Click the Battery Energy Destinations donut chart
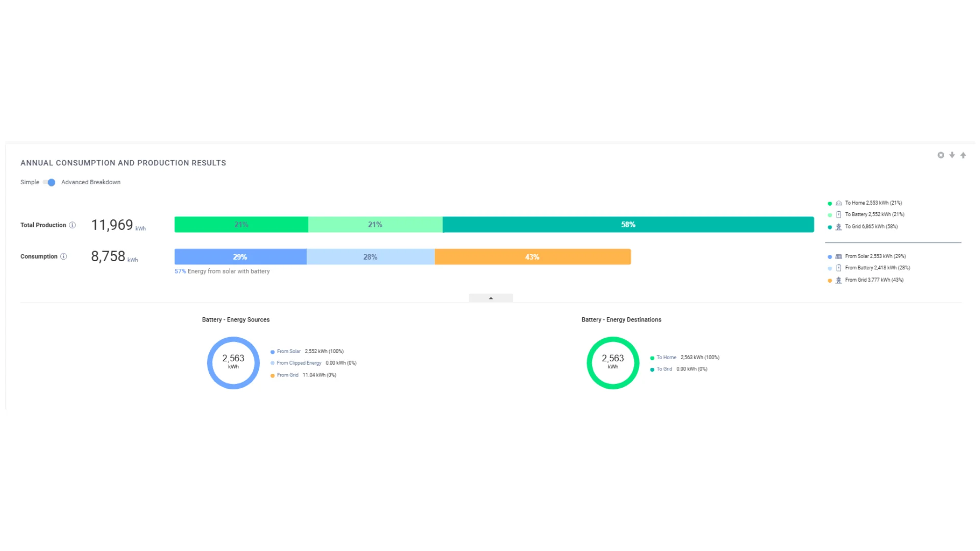 click(x=613, y=363)
